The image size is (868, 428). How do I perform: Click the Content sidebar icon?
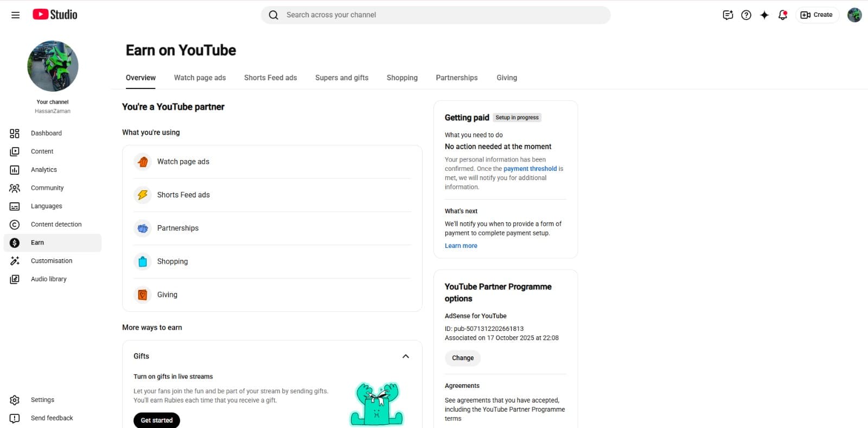tap(15, 152)
